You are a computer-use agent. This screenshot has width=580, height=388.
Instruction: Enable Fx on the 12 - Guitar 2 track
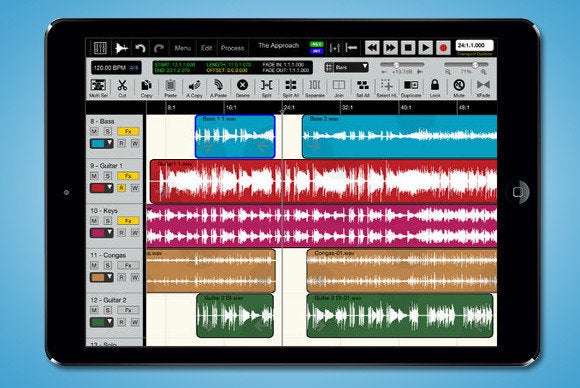click(128, 310)
